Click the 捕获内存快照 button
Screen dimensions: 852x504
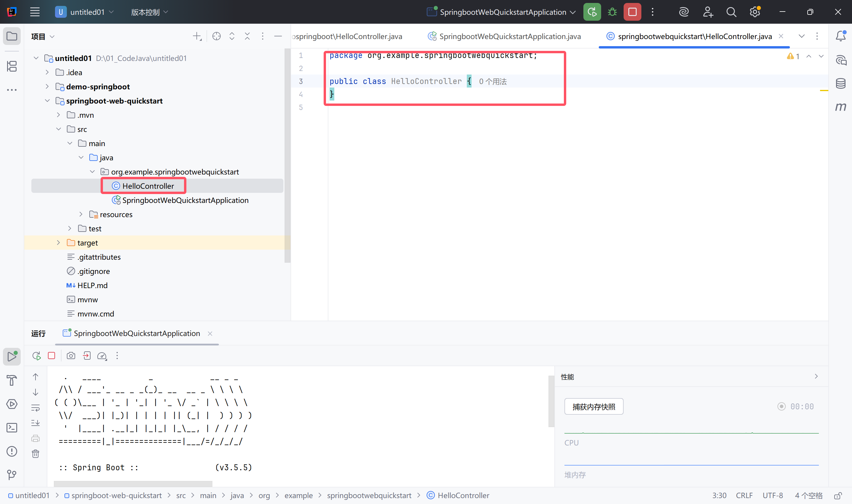[593, 406]
